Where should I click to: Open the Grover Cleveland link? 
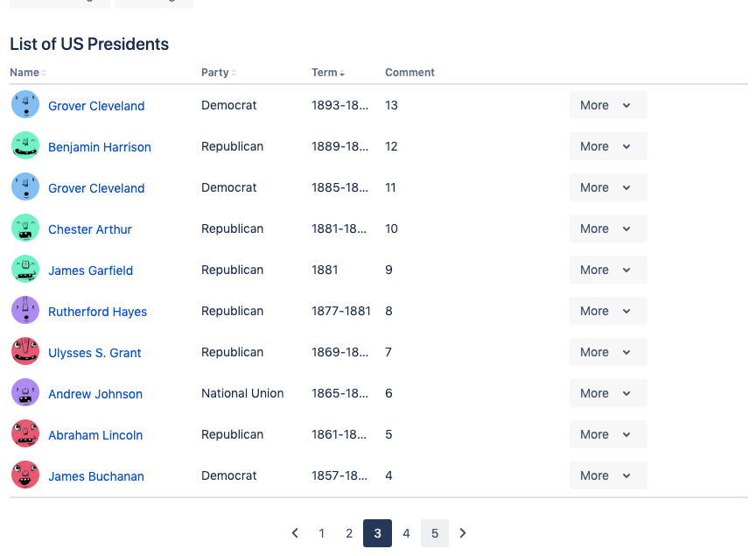(x=96, y=105)
